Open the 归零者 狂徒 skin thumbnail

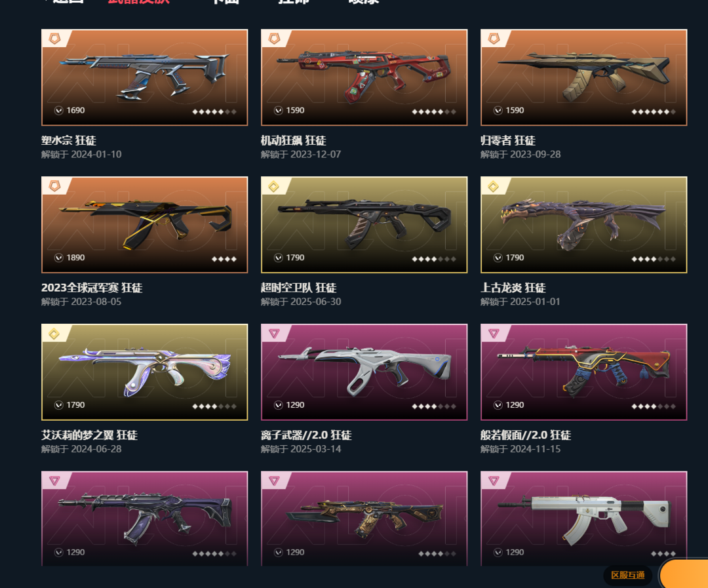point(584,77)
